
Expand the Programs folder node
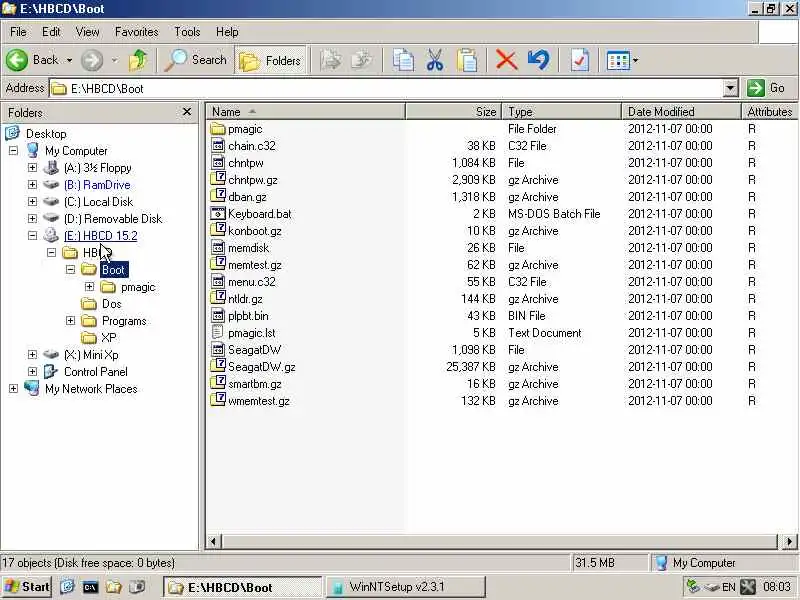point(70,320)
